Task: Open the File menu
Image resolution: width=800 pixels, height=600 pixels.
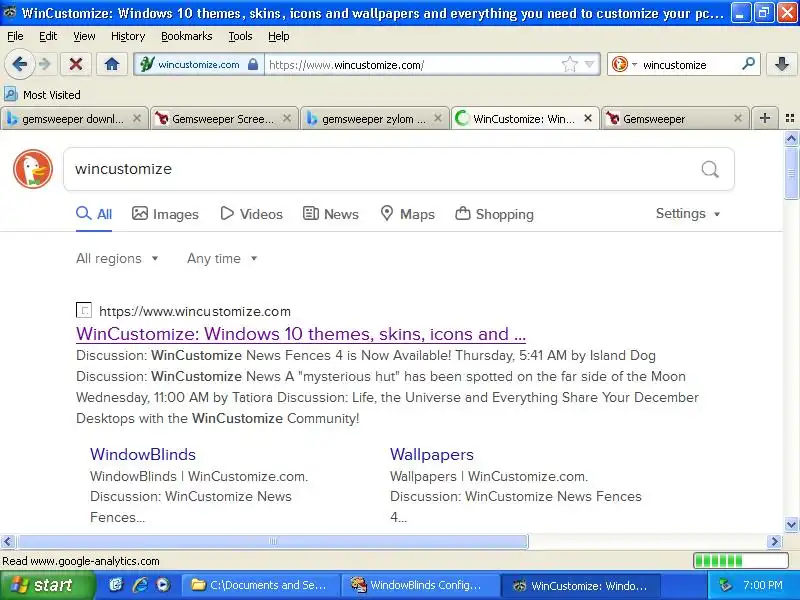Action: [15, 36]
